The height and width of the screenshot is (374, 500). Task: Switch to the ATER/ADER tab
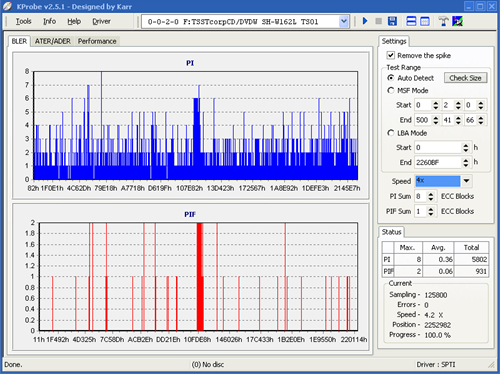(53, 41)
